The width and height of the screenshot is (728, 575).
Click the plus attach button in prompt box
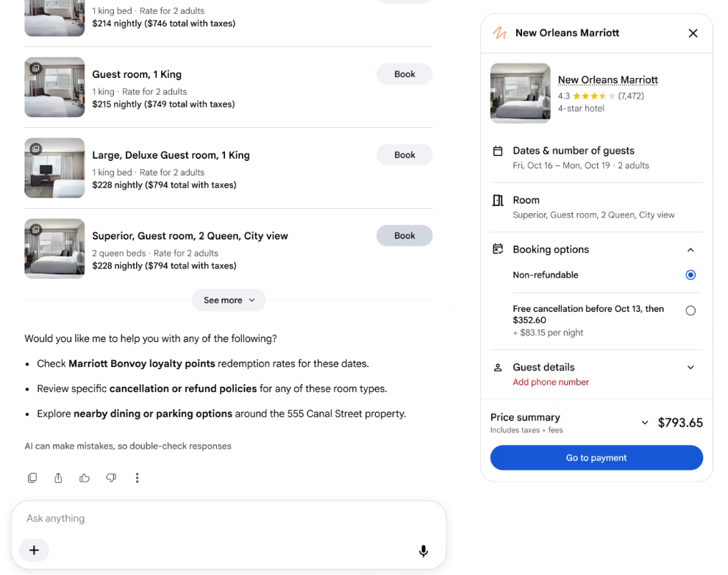34,551
